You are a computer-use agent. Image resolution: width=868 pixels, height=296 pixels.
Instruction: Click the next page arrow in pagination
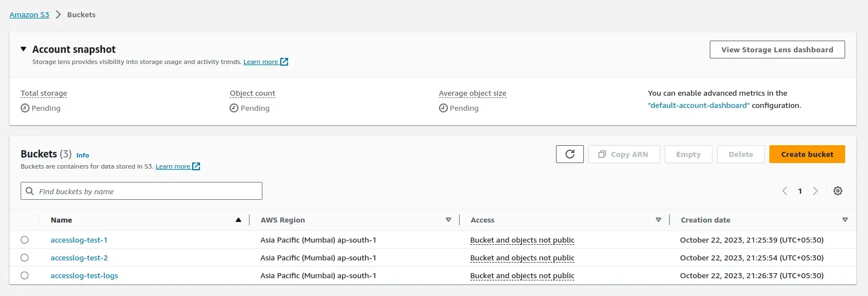click(815, 191)
